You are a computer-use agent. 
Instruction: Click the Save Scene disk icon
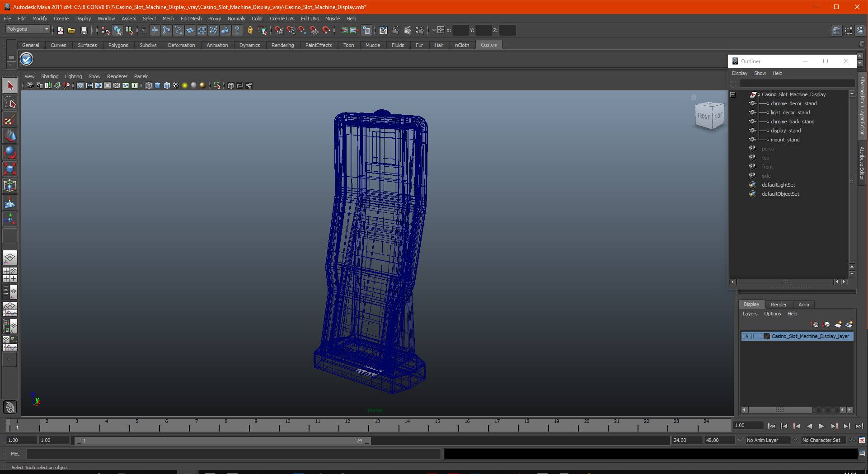click(x=84, y=30)
